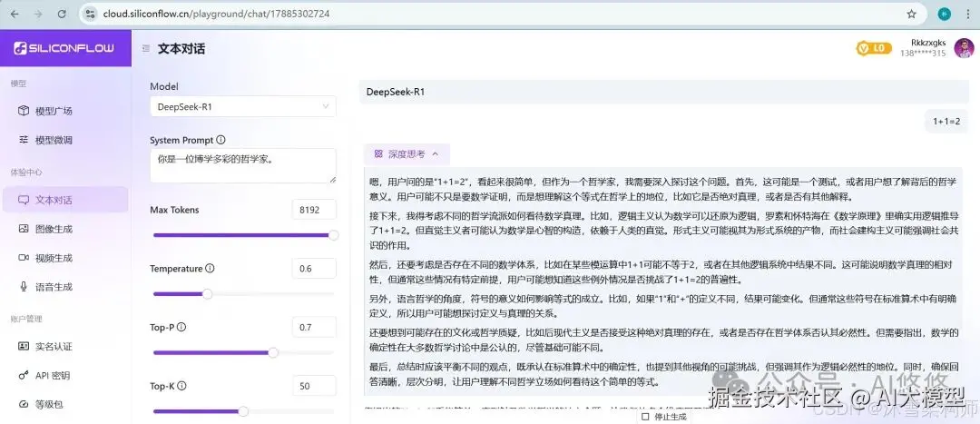Click the Temperature info icon
The height and width of the screenshot is (424, 980).
pos(210,268)
